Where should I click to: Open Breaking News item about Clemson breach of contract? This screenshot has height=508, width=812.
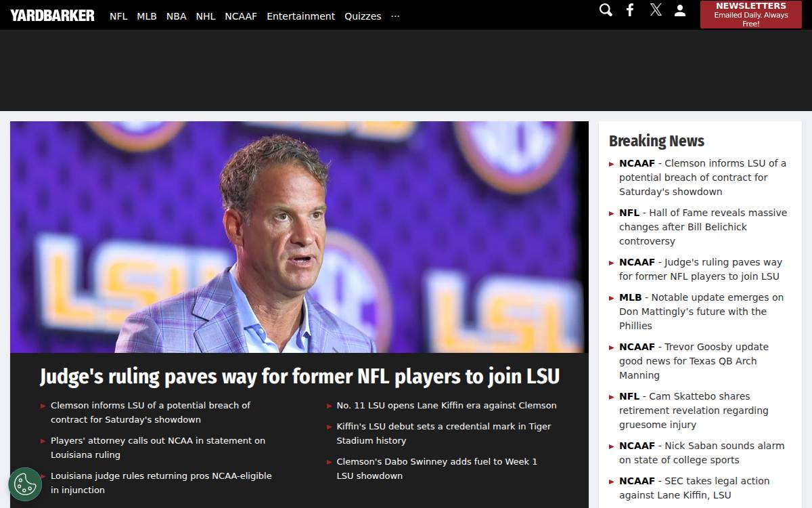(x=702, y=177)
